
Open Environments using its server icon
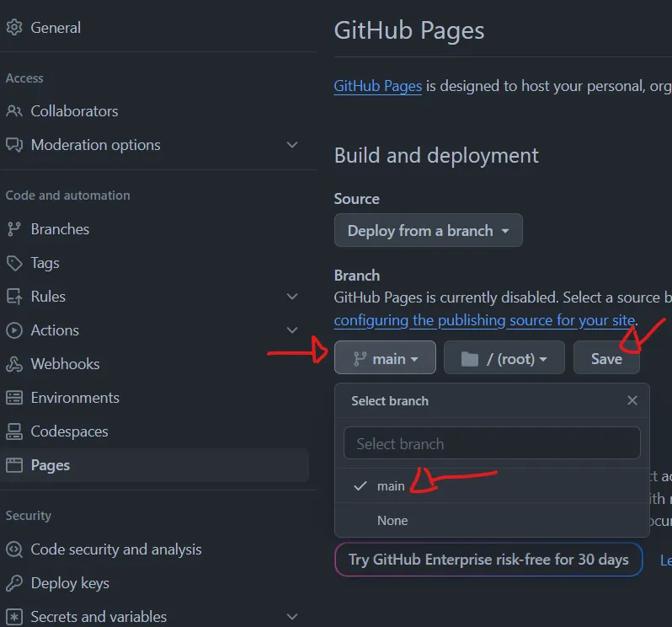point(14,398)
